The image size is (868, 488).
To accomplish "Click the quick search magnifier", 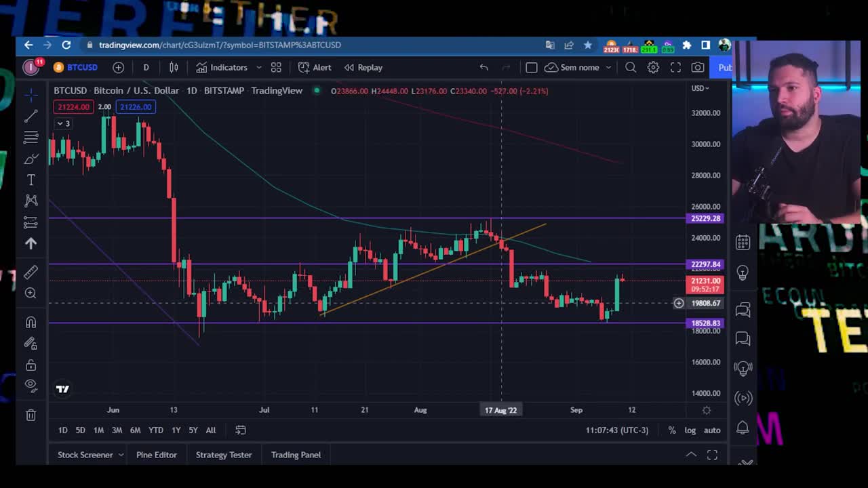I will (x=631, y=67).
